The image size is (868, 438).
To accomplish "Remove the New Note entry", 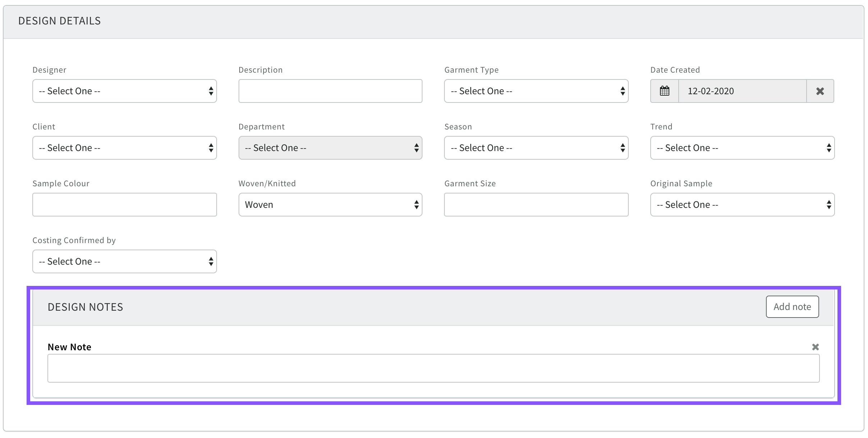I will tap(815, 347).
